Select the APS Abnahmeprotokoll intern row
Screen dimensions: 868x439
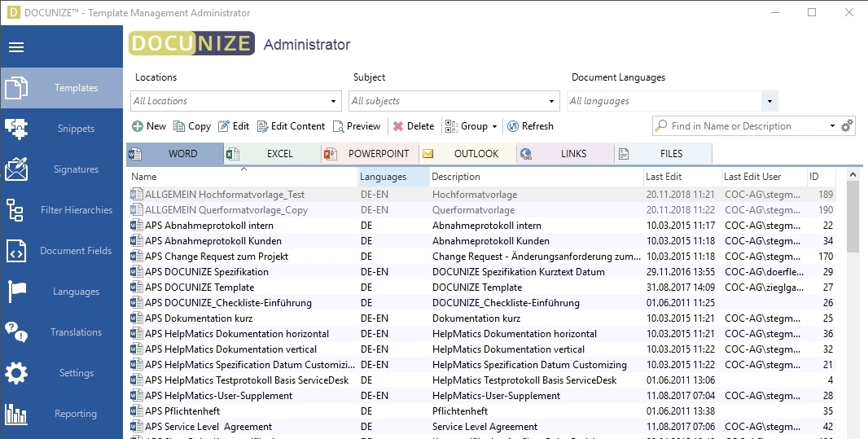[x=481, y=226]
